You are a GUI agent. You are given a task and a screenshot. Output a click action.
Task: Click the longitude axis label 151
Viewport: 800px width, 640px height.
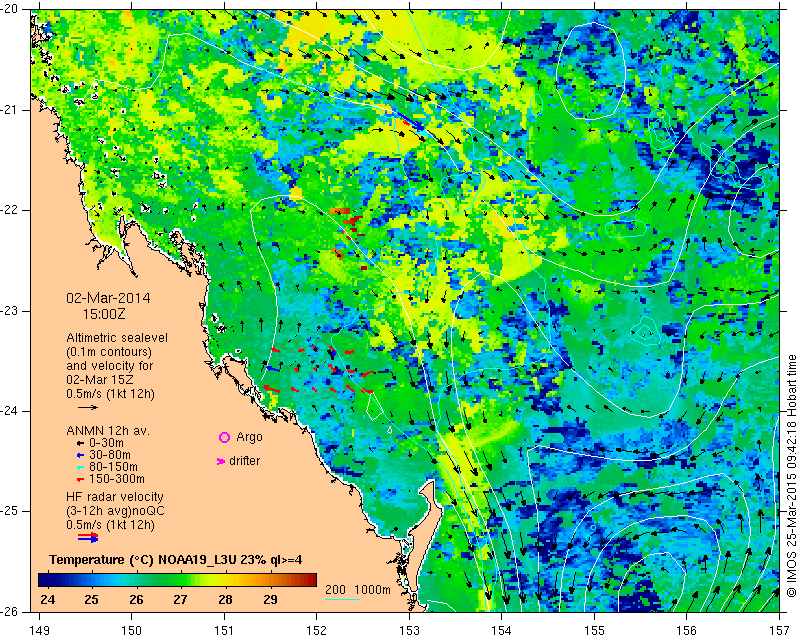[224, 631]
